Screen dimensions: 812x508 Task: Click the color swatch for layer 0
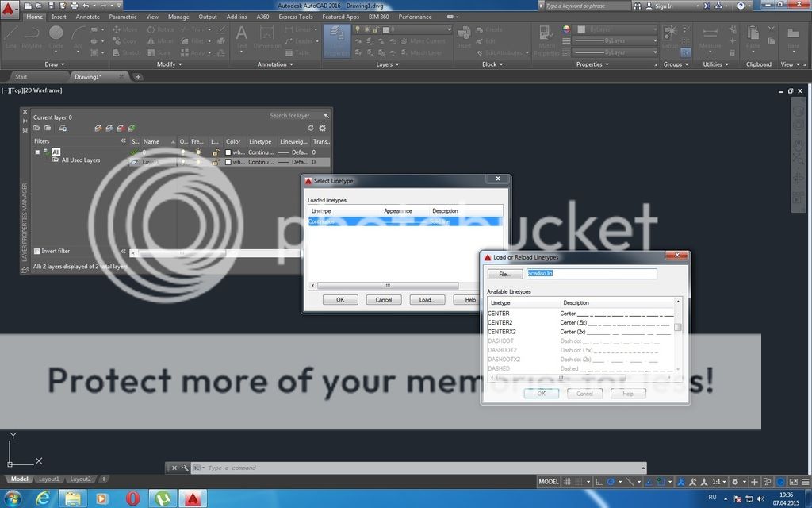[x=228, y=152]
